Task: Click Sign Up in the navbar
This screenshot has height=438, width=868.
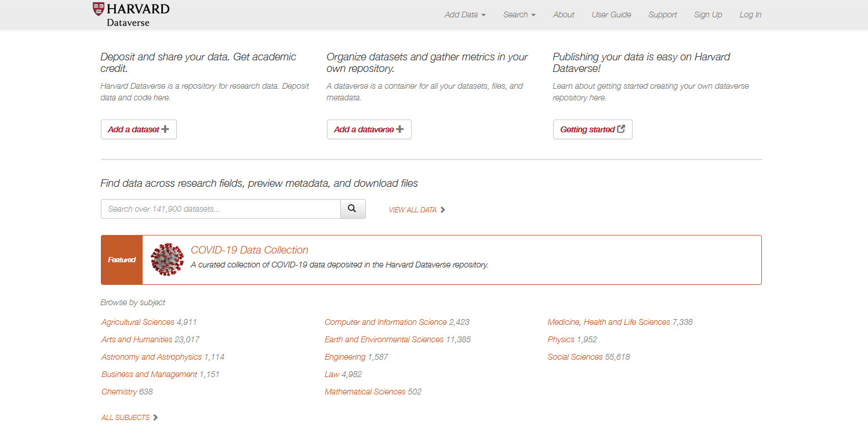Action: (x=708, y=15)
